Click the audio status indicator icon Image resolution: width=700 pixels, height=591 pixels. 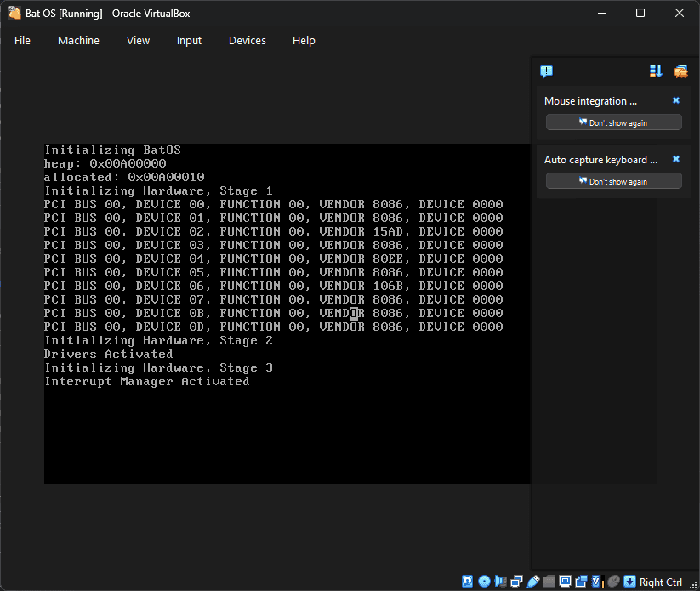(x=501, y=582)
